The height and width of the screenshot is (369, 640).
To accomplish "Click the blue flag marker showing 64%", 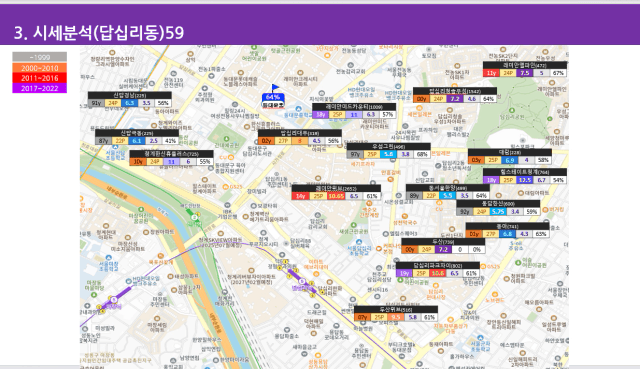I will tap(273, 97).
